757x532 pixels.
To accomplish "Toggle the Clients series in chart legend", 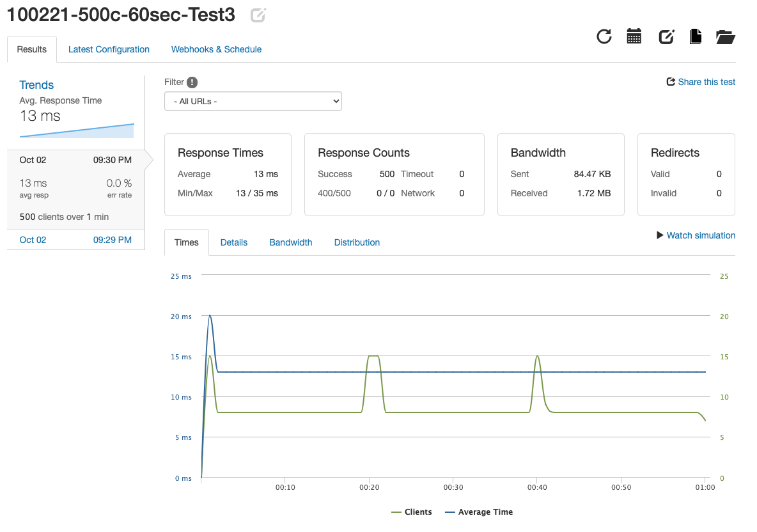I will point(411,512).
